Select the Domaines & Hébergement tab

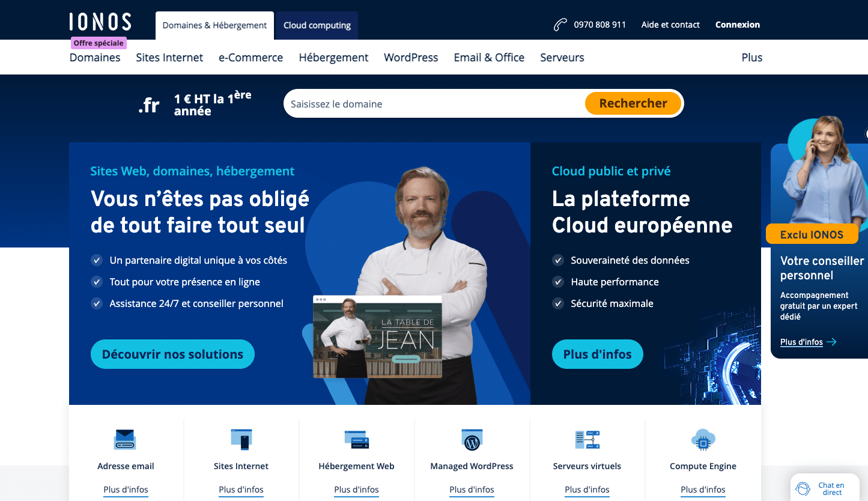[214, 25]
